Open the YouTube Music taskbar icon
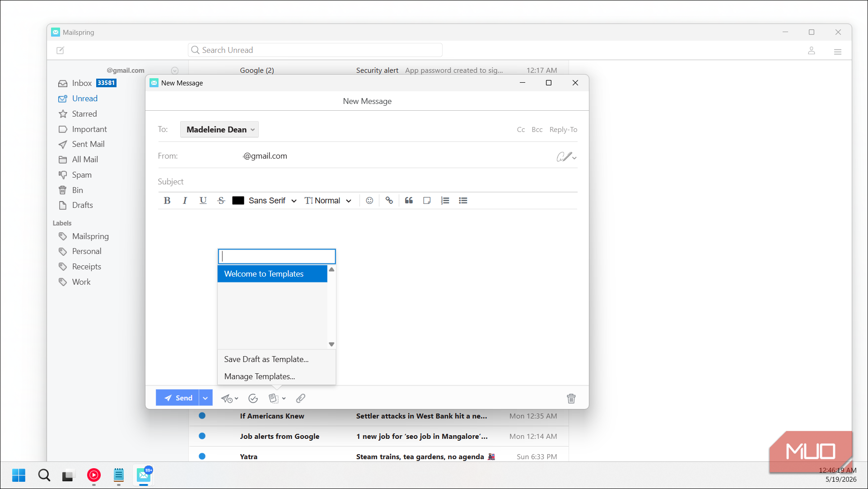 tap(94, 475)
